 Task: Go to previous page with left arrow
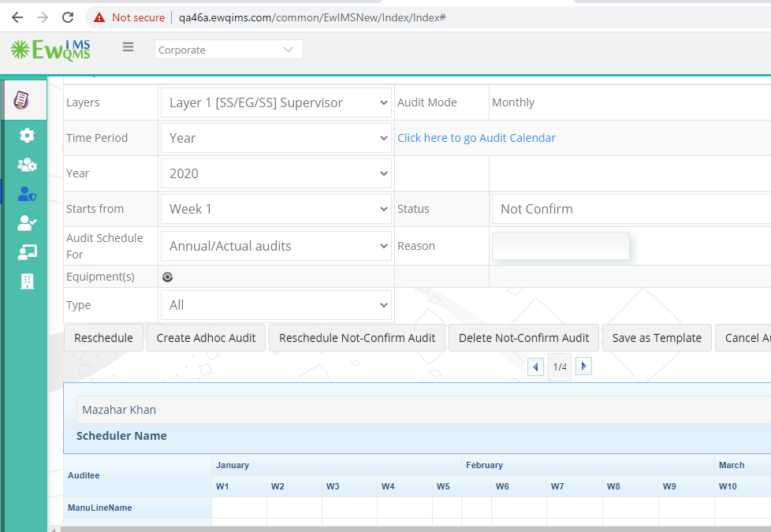[x=535, y=366]
